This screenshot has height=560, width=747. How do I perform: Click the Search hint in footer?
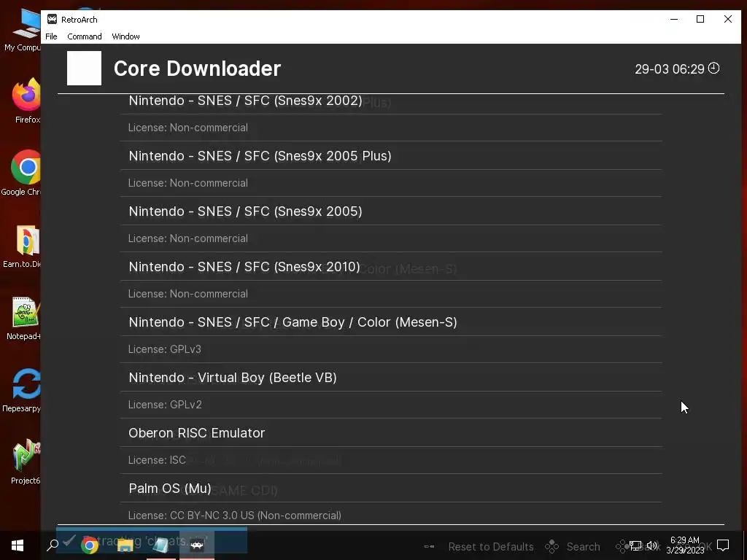click(583, 547)
